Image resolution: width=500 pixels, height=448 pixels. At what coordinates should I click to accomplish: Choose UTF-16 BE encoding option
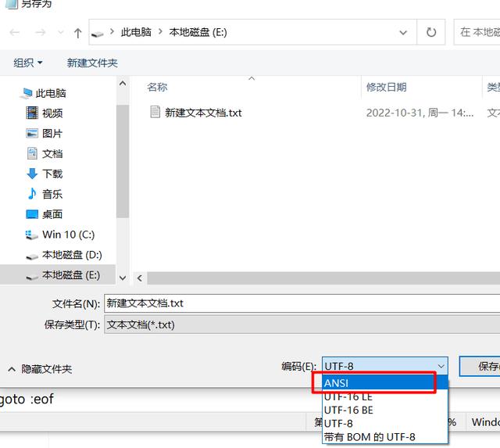click(x=385, y=410)
